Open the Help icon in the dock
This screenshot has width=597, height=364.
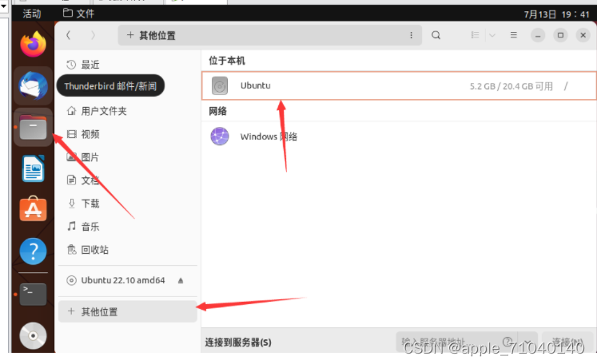pyautogui.click(x=33, y=251)
